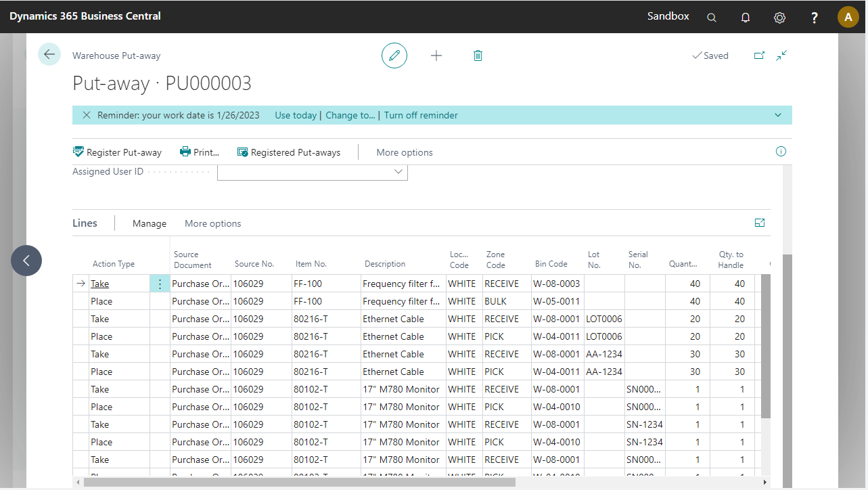The width and height of the screenshot is (868, 490).
Task: Expand the reminder notification chevron
Action: point(778,115)
